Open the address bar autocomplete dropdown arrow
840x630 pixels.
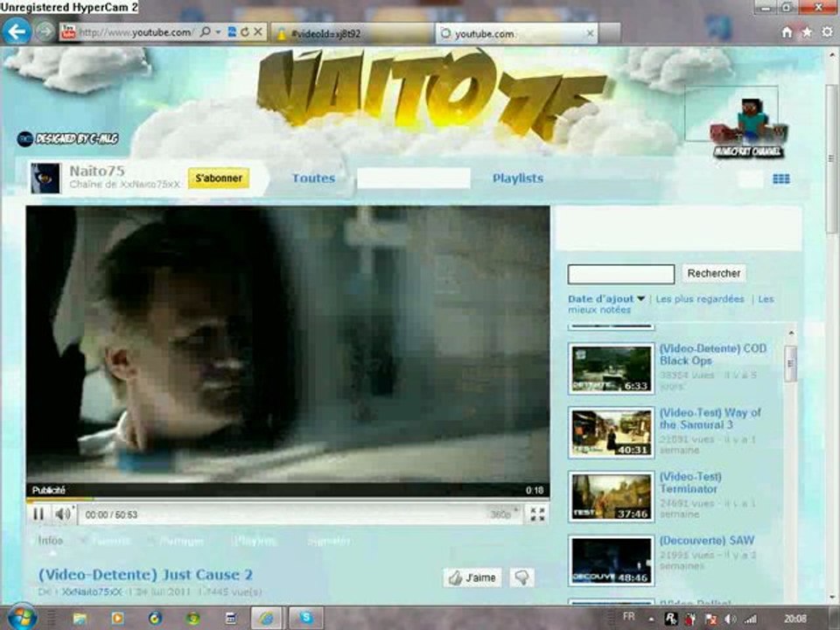pyautogui.click(x=218, y=32)
